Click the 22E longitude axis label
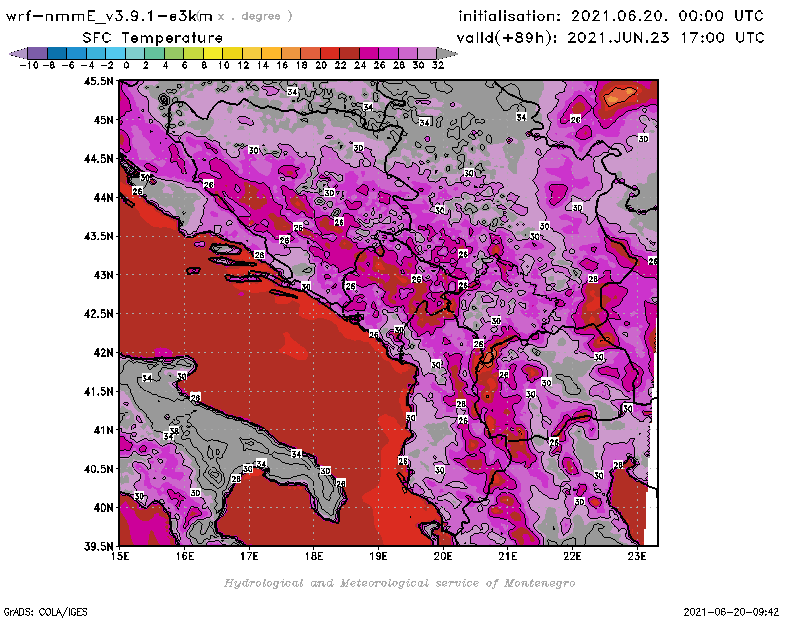800x618 pixels. point(572,556)
